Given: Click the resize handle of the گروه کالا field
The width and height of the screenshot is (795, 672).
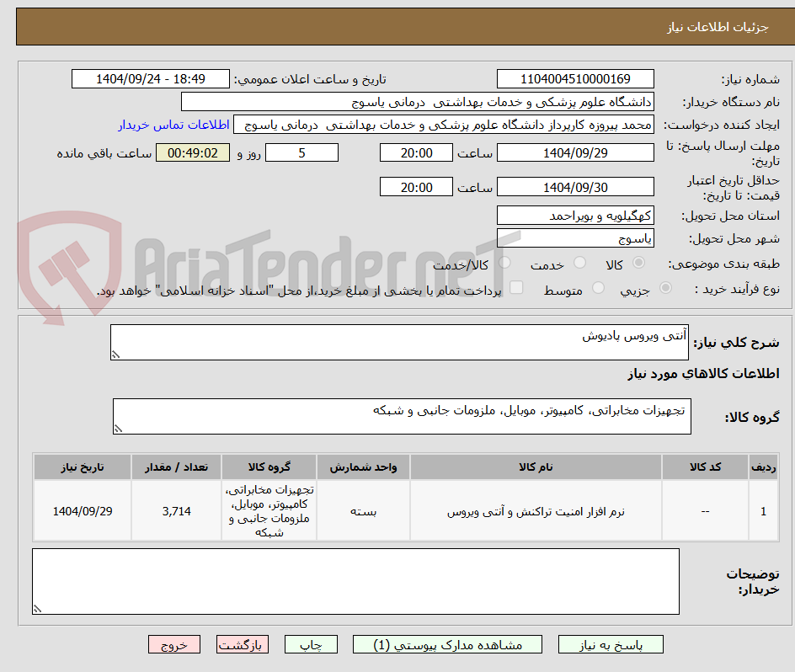Looking at the screenshot, I should (119, 428).
